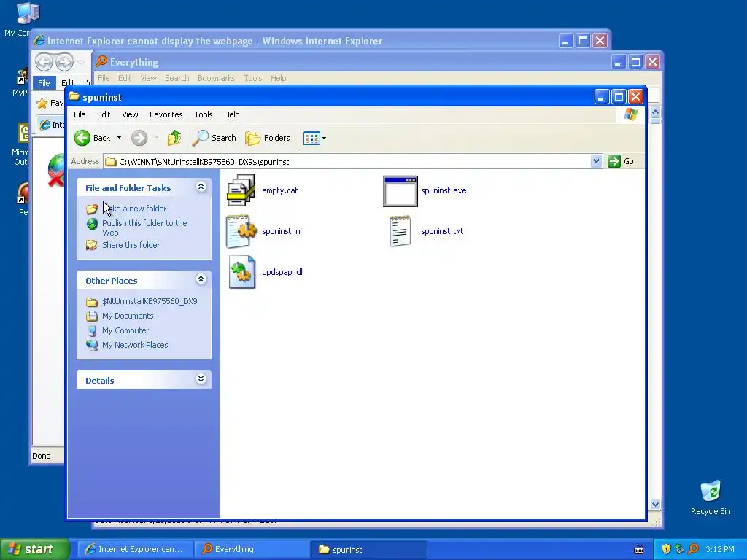Viewport: 747px width, 560px height.
Task: Click Make a new folder link
Action: pyautogui.click(x=134, y=209)
